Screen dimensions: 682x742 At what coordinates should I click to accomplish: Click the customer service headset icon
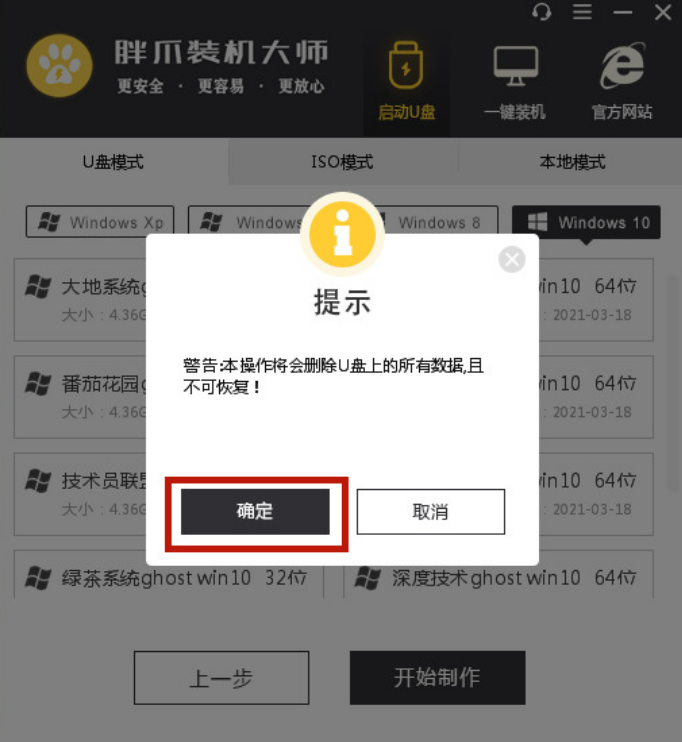541,12
